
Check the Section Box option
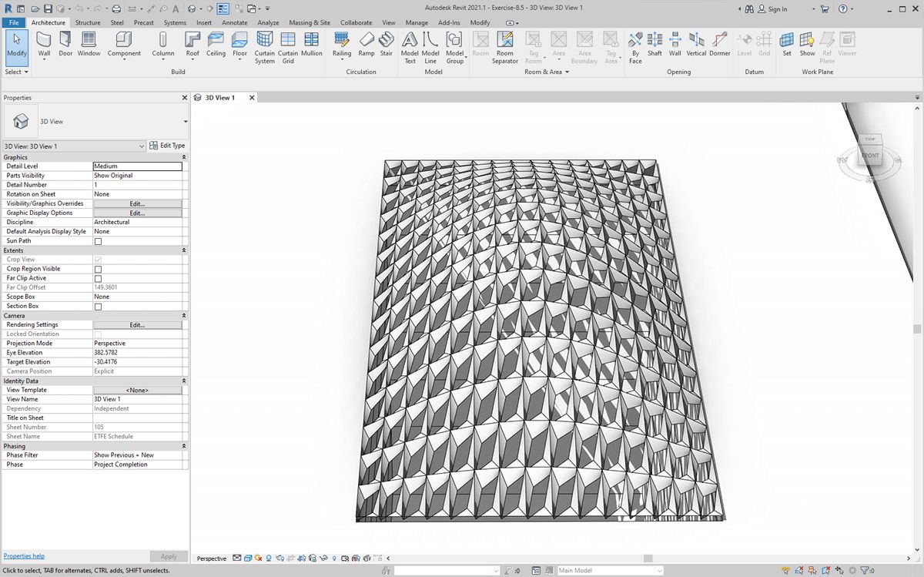98,307
